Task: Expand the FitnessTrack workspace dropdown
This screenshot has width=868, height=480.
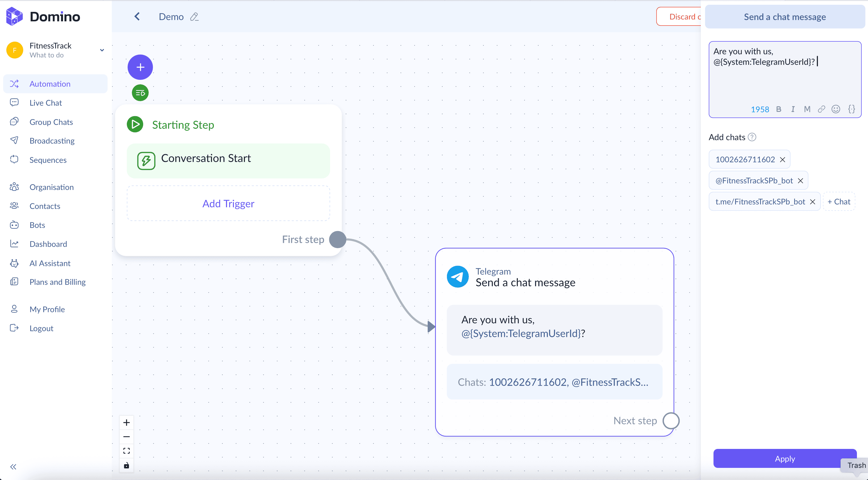Action: pyautogui.click(x=102, y=50)
